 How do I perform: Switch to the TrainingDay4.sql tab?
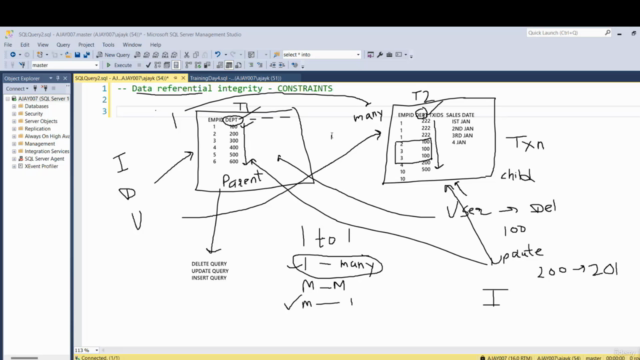click(236, 78)
